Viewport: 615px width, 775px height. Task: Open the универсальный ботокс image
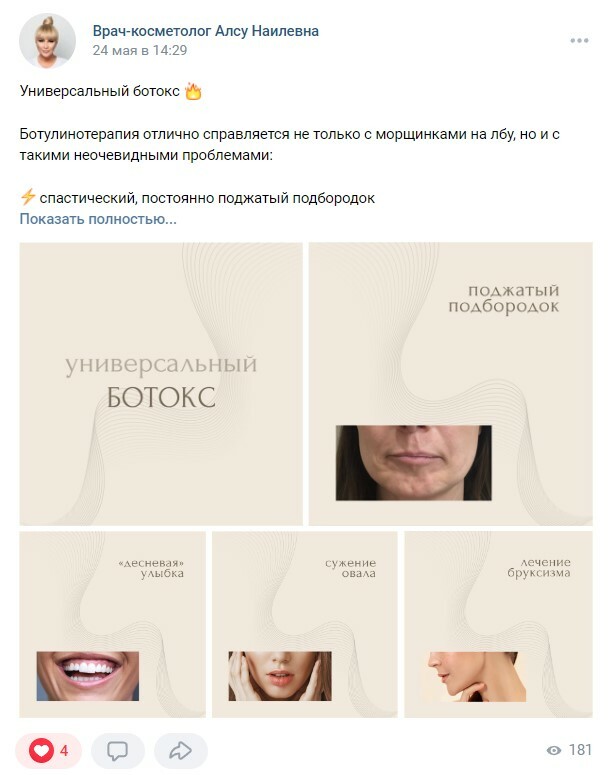161,384
